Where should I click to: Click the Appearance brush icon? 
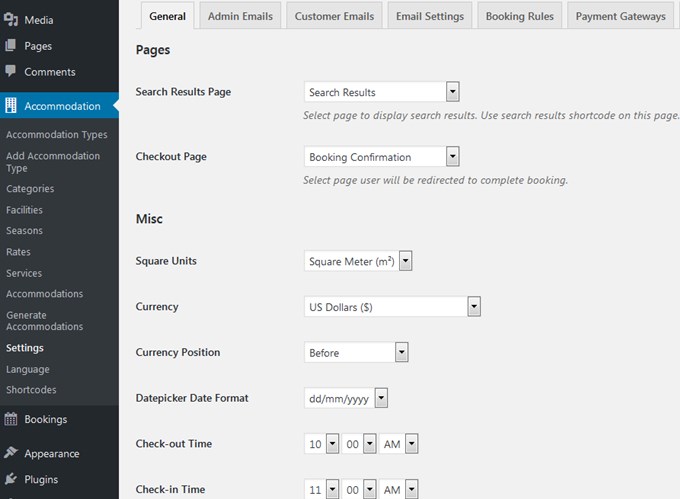pyautogui.click(x=11, y=453)
